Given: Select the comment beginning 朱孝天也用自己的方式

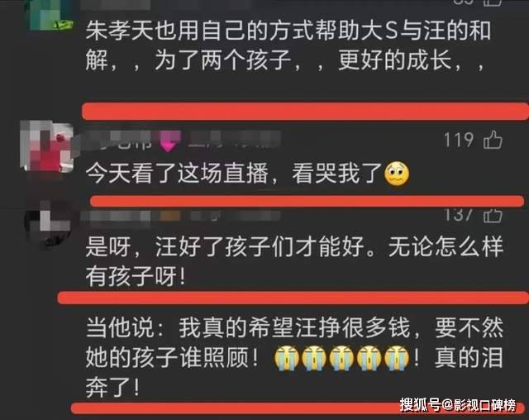Looking at the screenshot, I should [x=288, y=45].
